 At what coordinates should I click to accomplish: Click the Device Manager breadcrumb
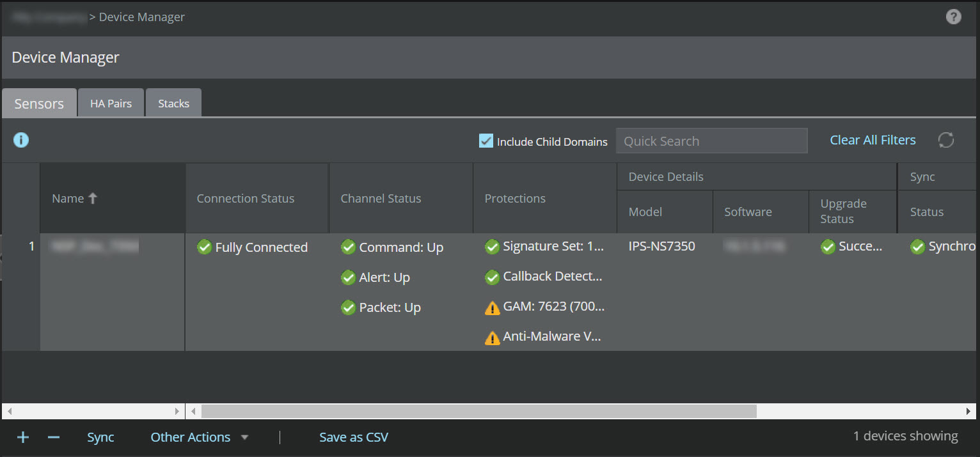(x=142, y=17)
